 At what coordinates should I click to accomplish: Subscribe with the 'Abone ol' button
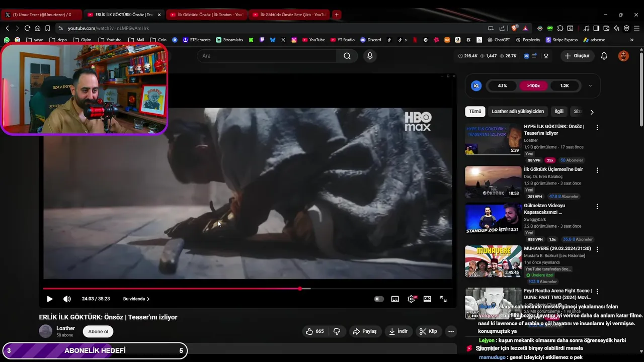pos(98,331)
